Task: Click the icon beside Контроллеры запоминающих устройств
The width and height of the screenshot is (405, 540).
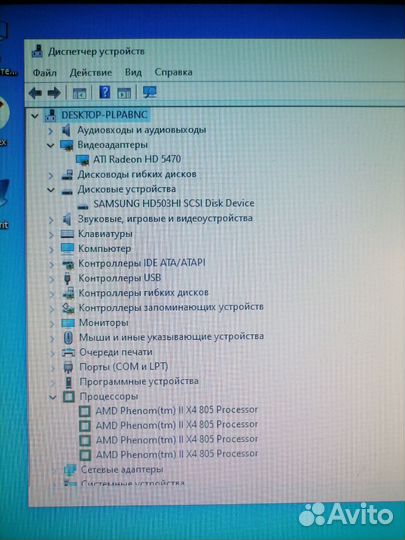Action: tap(68, 308)
